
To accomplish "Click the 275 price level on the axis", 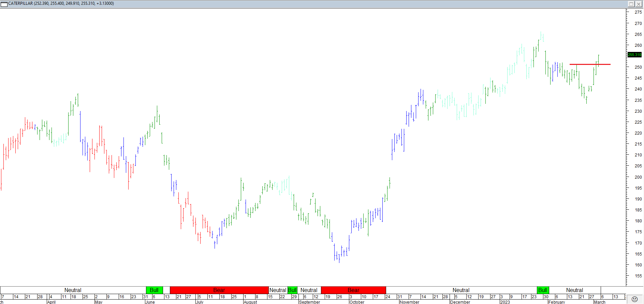I will click(x=638, y=12).
